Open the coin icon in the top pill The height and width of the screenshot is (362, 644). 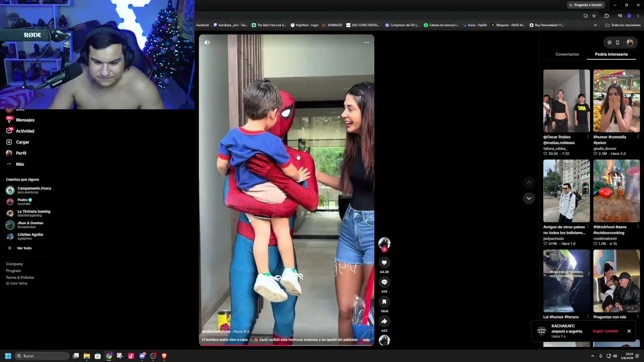pos(609,43)
